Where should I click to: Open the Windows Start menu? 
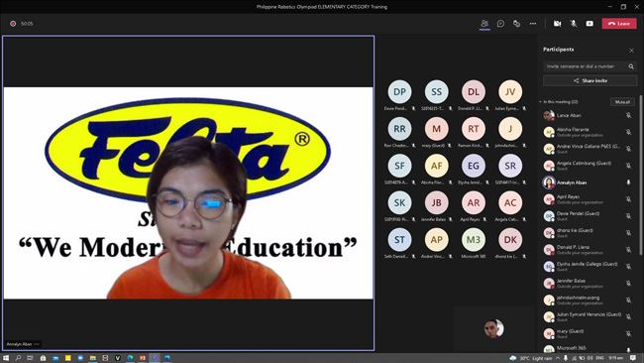pos(6,358)
